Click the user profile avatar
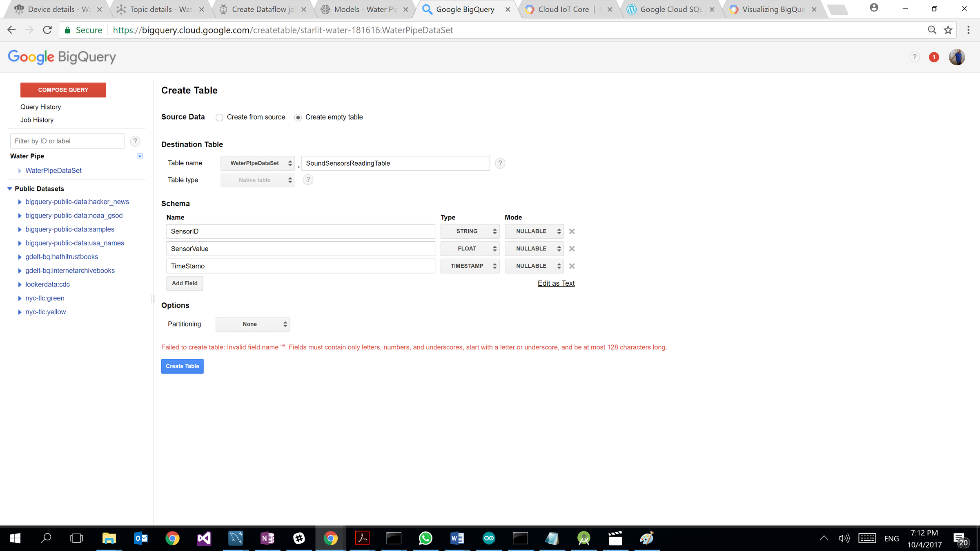This screenshot has height=551, width=980. (957, 57)
